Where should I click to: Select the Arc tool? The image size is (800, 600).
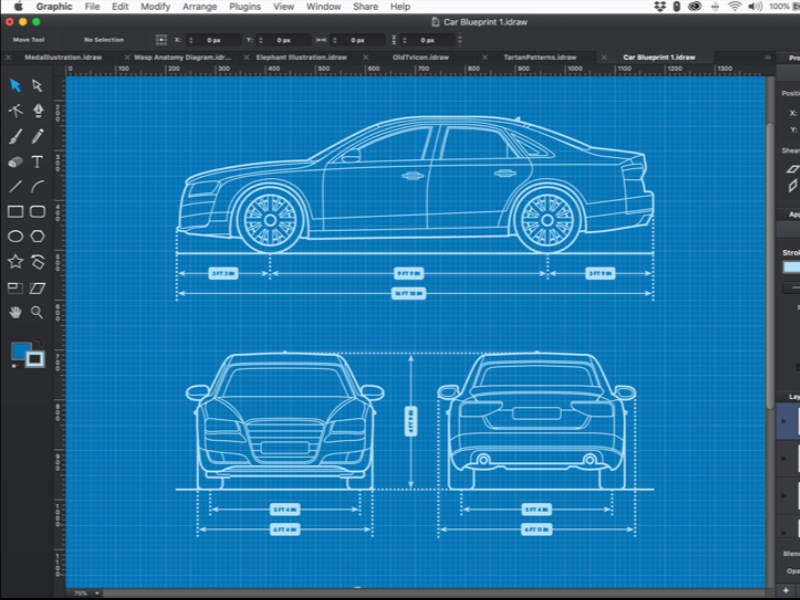pyautogui.click(x=37, y=186)
